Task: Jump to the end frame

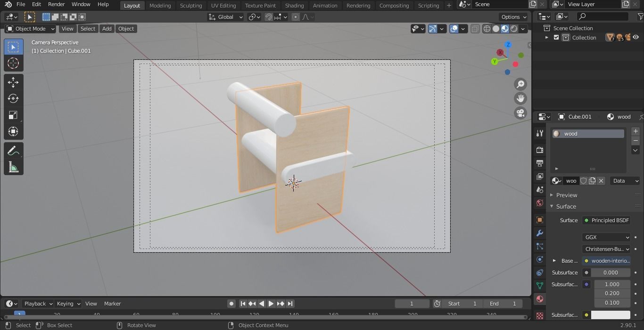Action: click(290, 304)
